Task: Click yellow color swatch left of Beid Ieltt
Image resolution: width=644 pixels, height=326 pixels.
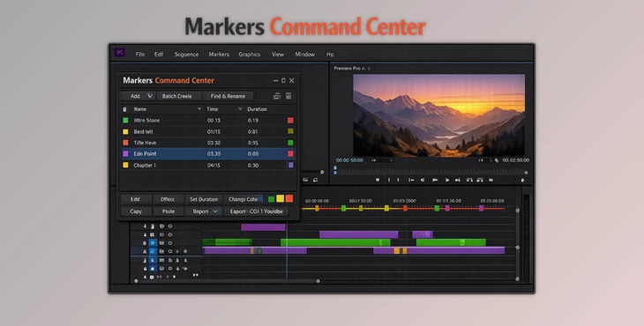Action: [x=125, y=131]
